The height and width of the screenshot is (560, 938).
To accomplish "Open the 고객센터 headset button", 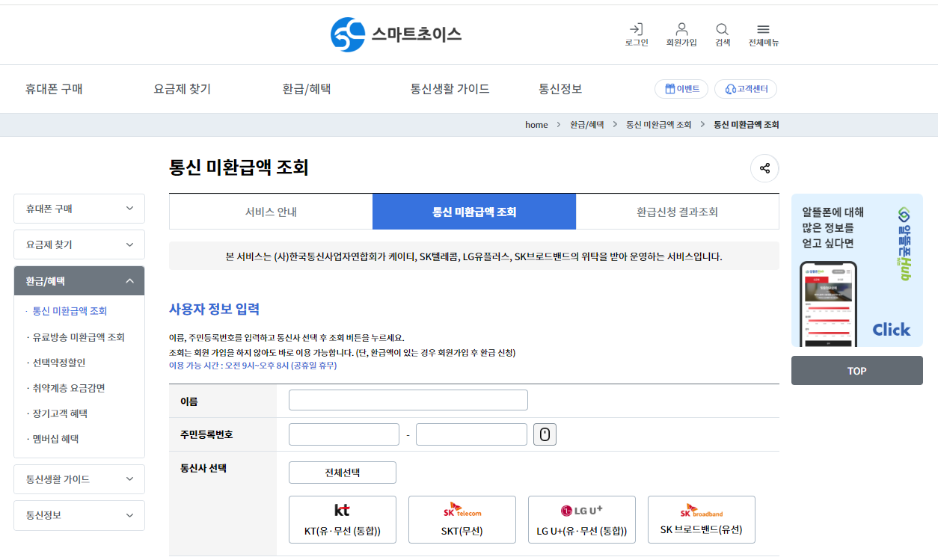I will [746, 89].
